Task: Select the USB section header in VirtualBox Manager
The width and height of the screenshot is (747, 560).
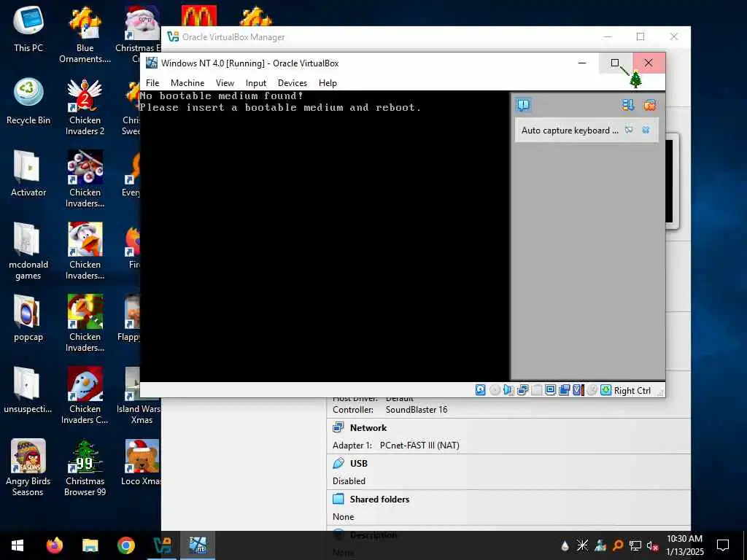Action: (359, 463)
